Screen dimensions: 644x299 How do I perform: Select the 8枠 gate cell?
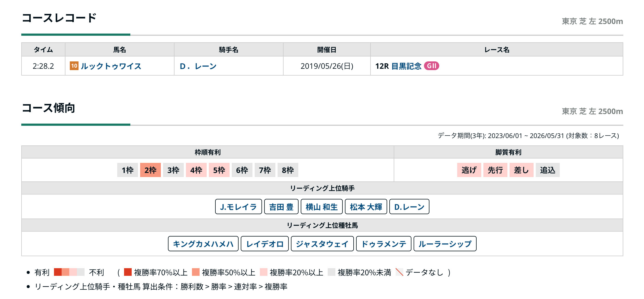[288, 170]
